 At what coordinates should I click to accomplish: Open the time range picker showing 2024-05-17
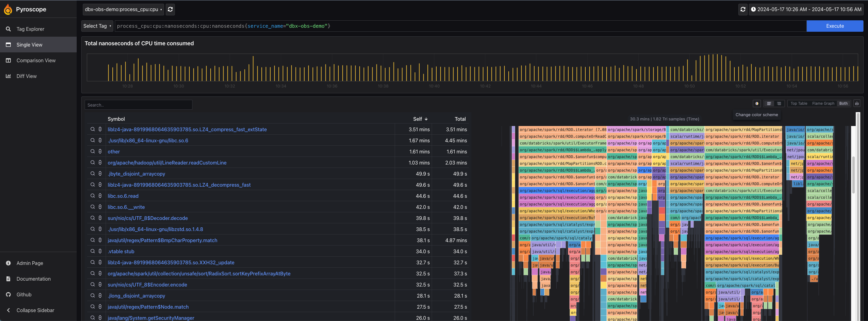point(806,10)
